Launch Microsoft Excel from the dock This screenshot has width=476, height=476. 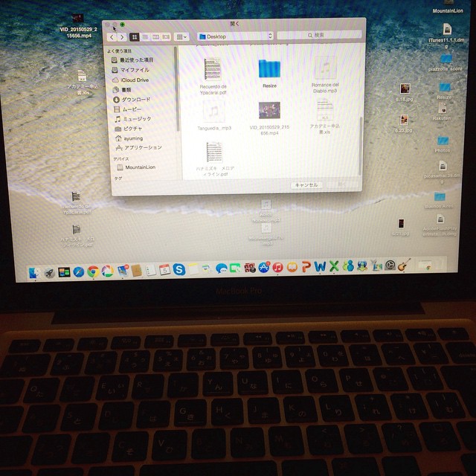(x=334, y=266)
